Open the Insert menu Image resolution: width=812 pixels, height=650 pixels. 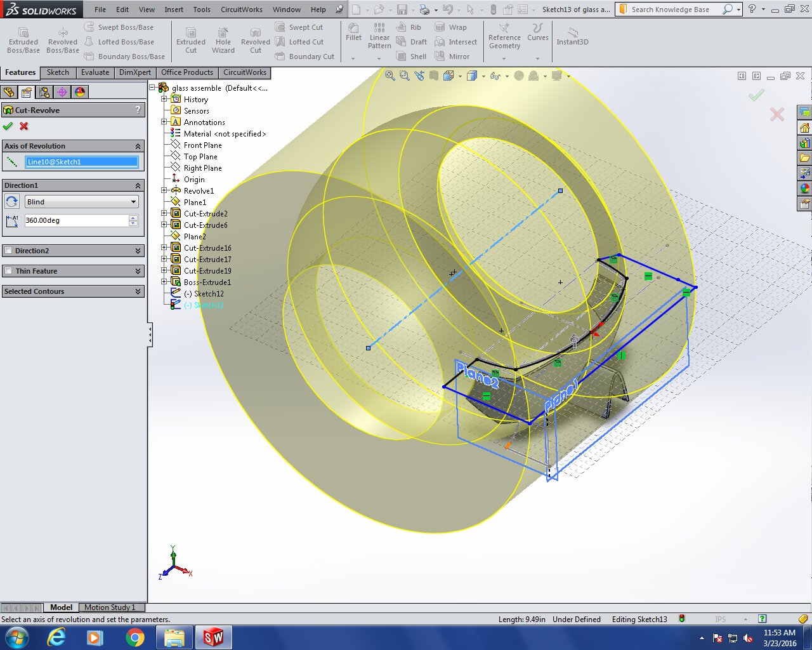174,10
